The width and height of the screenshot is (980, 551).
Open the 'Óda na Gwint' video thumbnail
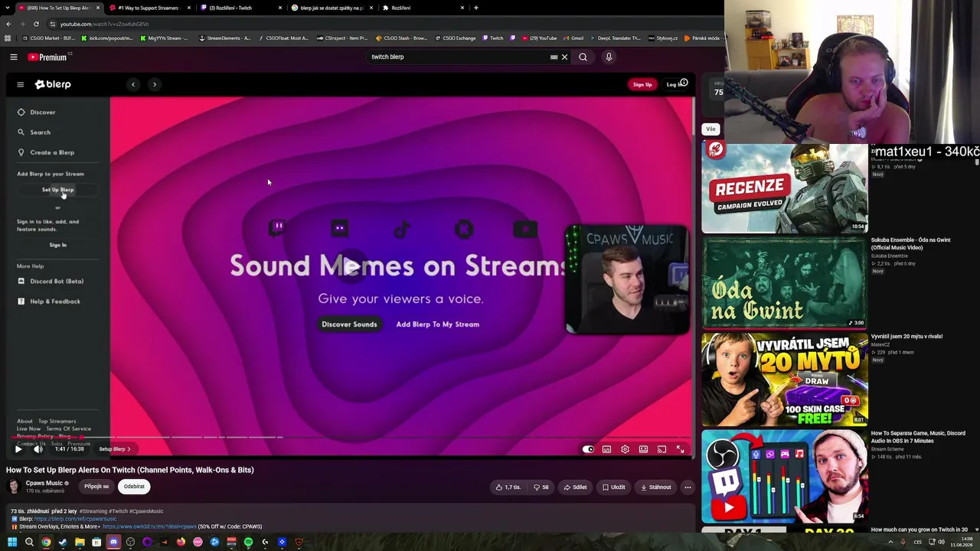click(x=785, y=284)
